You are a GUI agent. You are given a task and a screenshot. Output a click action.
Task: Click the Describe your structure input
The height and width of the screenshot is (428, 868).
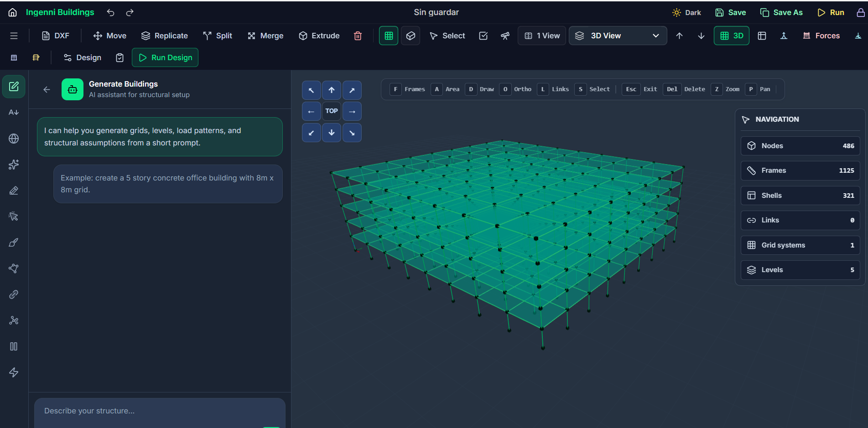coord(160,413)
